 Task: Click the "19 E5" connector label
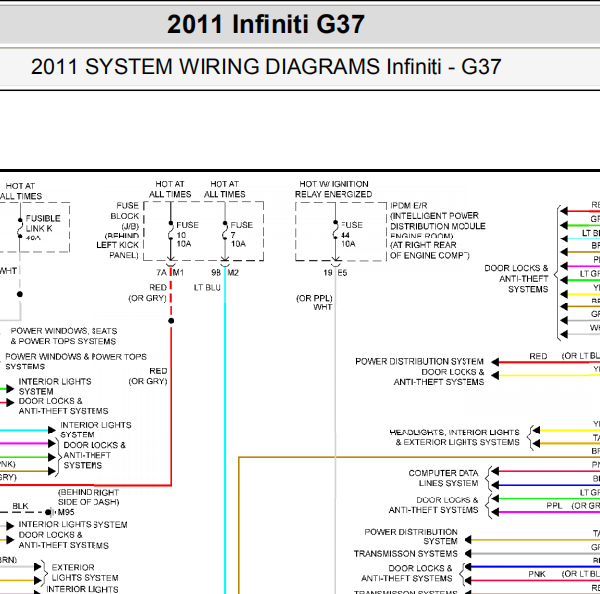335,273
